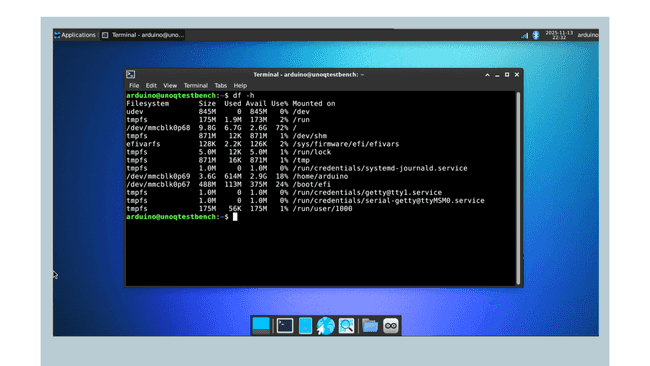Click the 'efivarfs' filesystem name

tap(143, 144)
